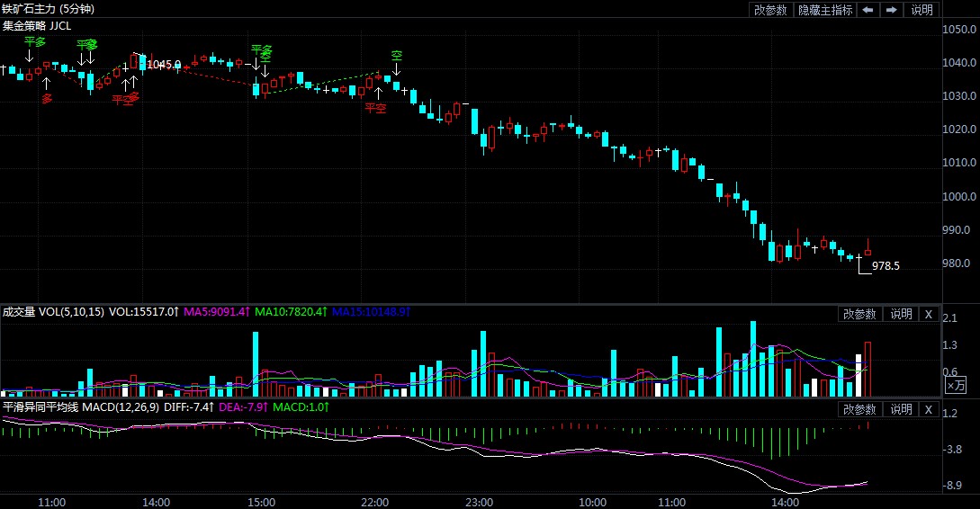Click the chart title 铁矿石主力 (5分钟)
This screenshot has width=980, height=509.
[x=48, y=9]
